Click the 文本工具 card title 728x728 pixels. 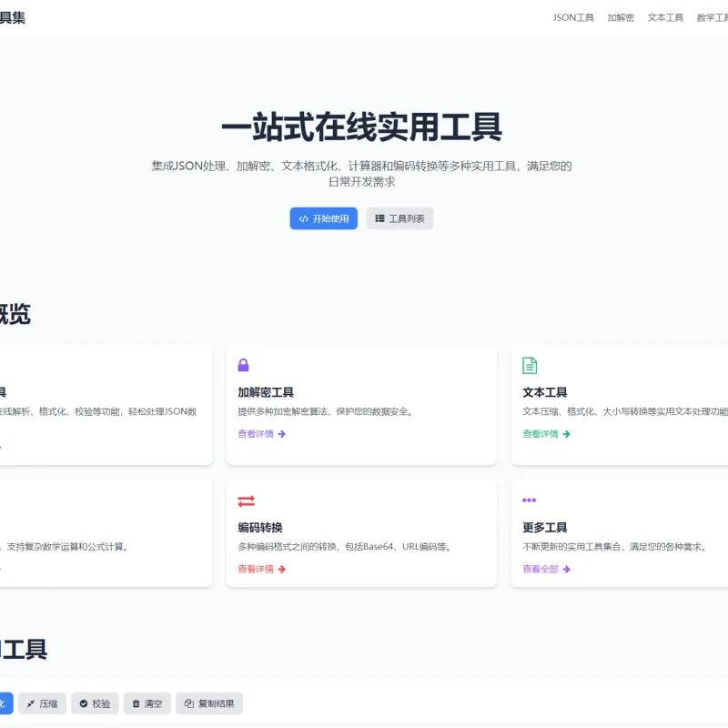click(x=544, y=392)
